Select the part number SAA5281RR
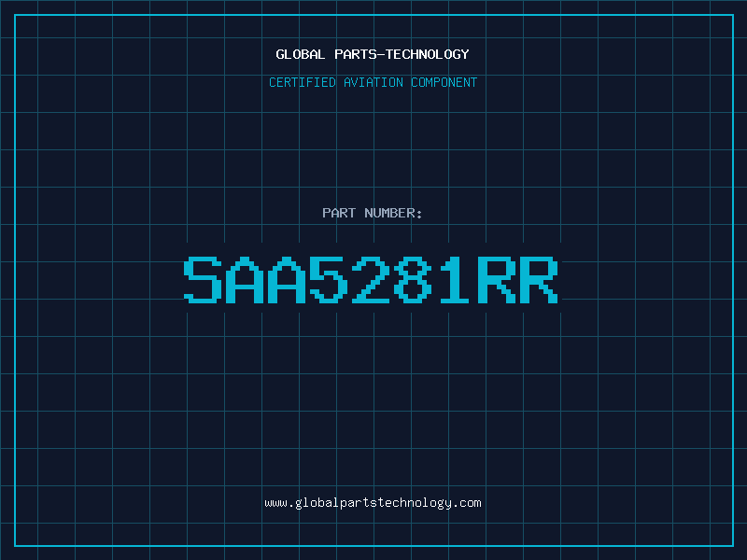The height and width of the screenshot is (560, 747). (371, 280)
